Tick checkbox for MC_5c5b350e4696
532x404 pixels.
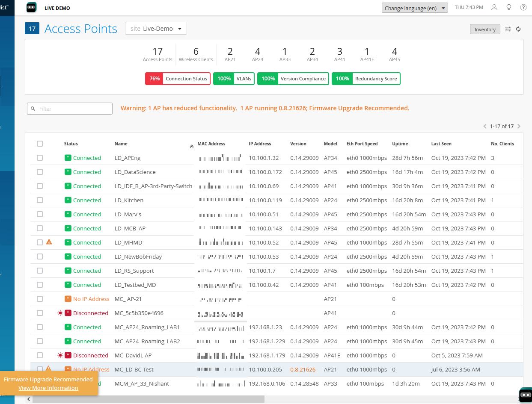(40, 313)
